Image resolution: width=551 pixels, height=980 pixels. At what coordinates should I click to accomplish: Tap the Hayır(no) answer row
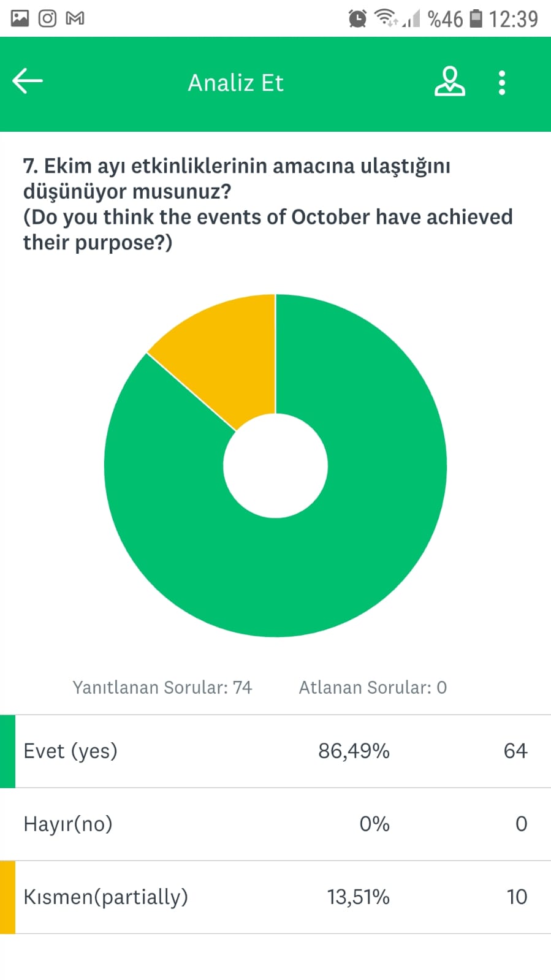276,824
